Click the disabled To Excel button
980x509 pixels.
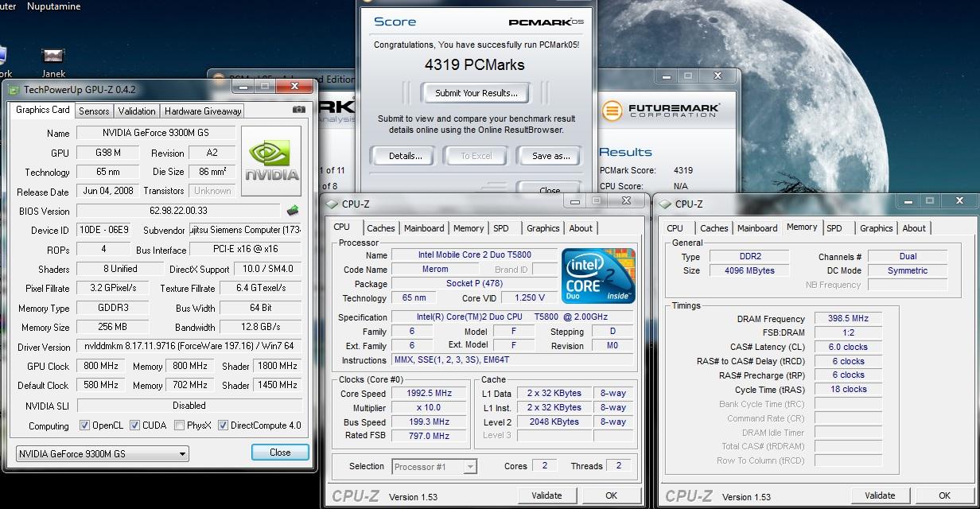pos(476,156)
